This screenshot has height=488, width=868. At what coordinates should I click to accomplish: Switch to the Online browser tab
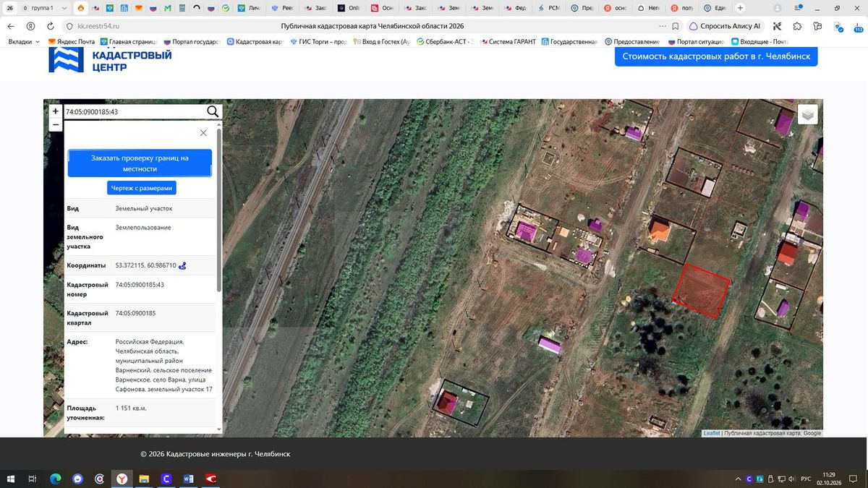tap(349, 8)
